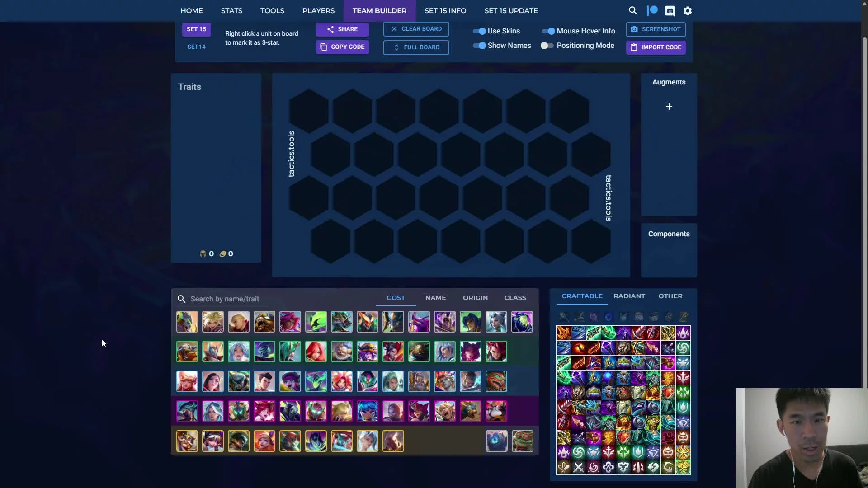Pick the Deathblade item icon

pyautogui.click(x=563, y=333)
